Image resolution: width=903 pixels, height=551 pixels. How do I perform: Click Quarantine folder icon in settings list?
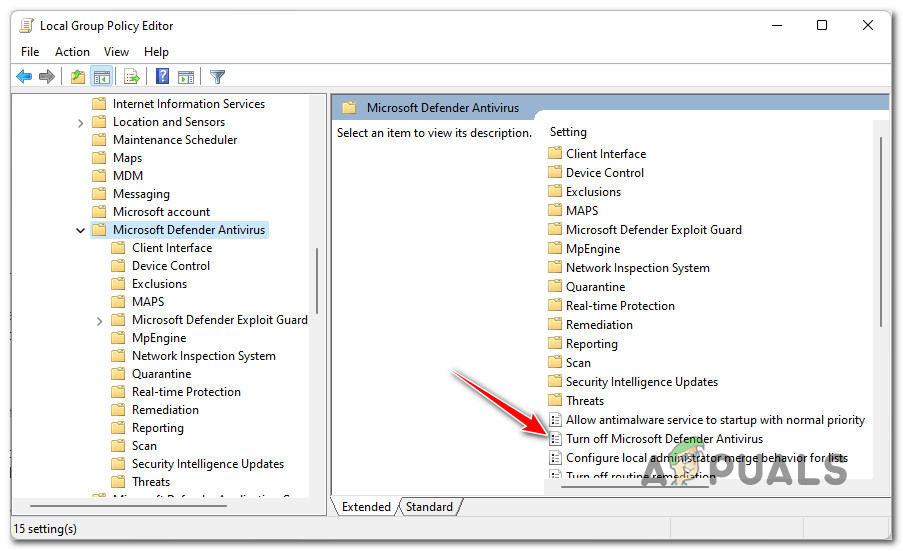555,286
